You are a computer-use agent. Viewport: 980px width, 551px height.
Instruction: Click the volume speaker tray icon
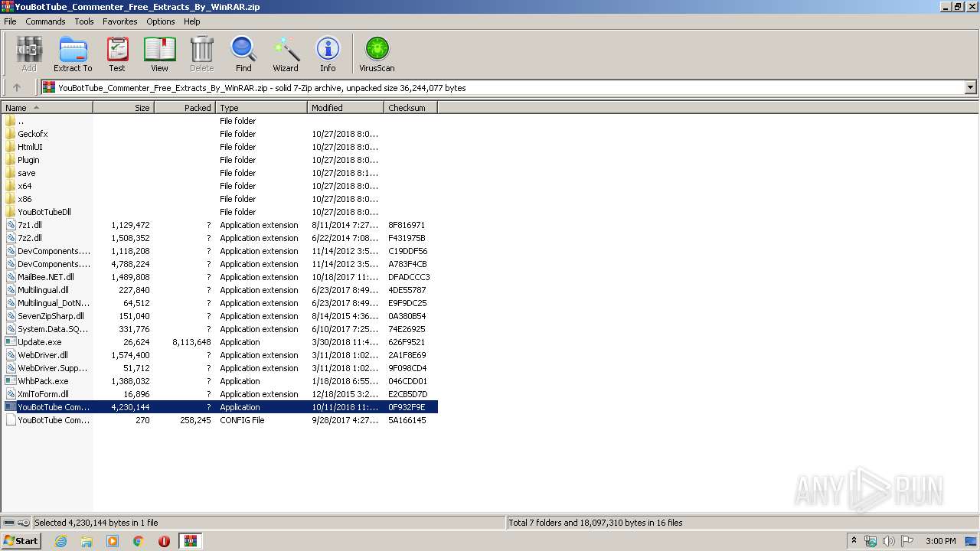pyautogui.click(x=888, y=541)
